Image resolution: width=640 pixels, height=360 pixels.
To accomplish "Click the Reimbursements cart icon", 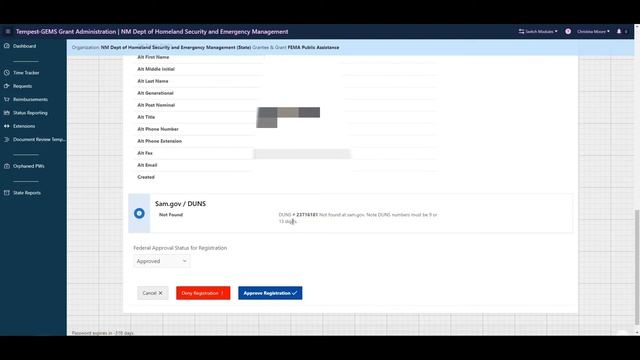I will pos(7,100).
